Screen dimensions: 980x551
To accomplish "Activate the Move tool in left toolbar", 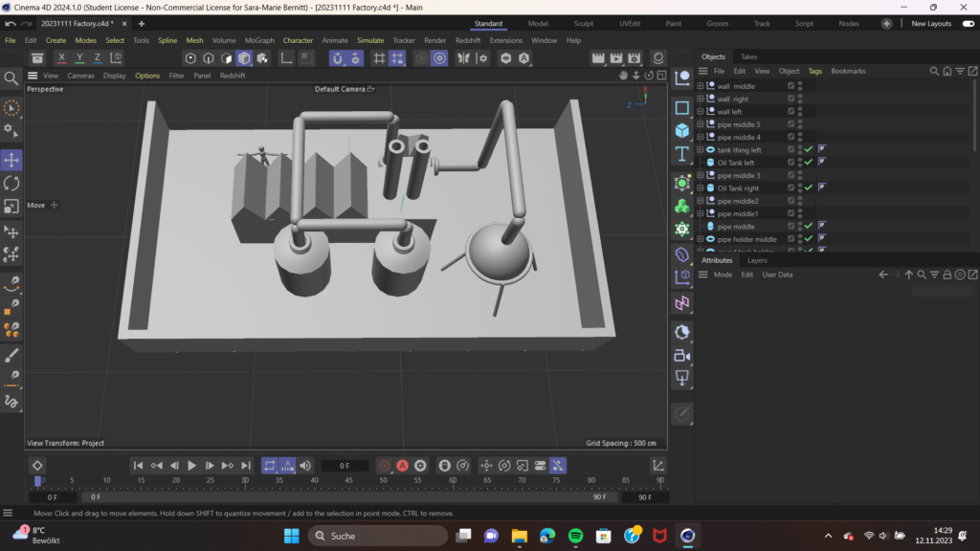I will (11, 160).
